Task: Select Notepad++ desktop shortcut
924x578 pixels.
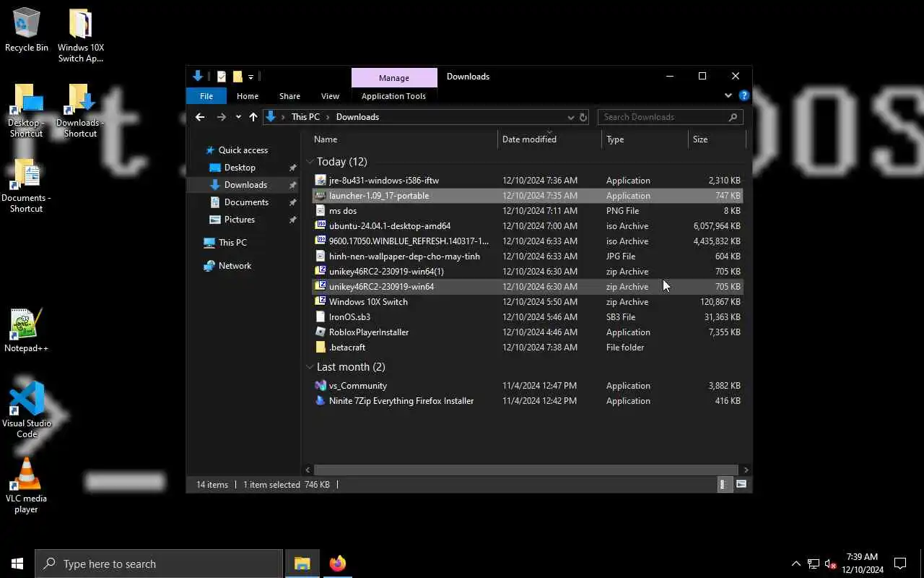Action: (26, 331)
